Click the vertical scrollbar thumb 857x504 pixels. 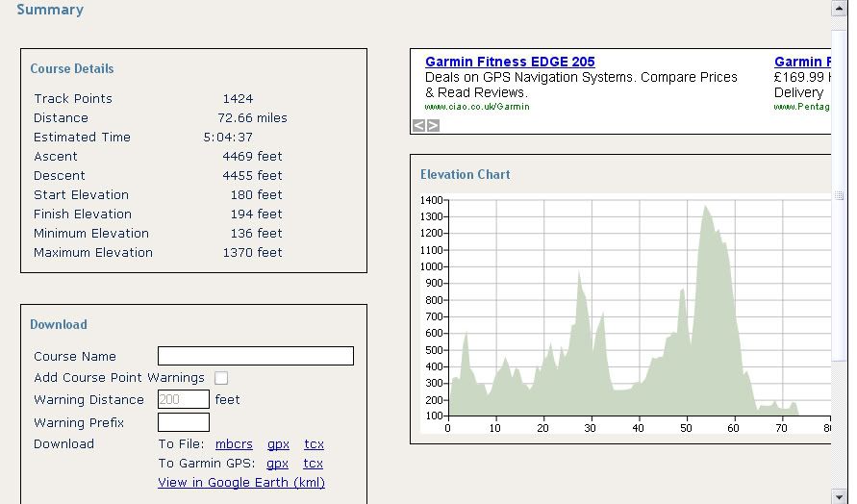tap(839, 195)
